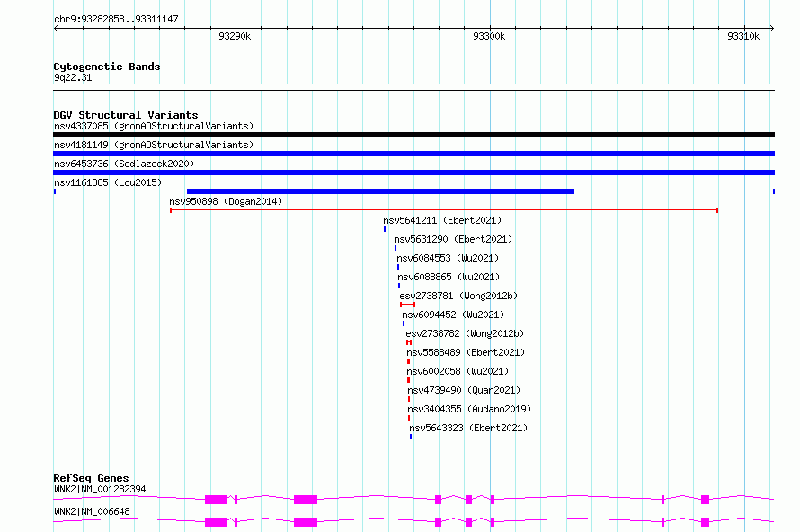Image resolution: width=800 pixels, height=532 pixels.
Task: Click the red marker under nsv6002058
Action: (x=408, y=380)
